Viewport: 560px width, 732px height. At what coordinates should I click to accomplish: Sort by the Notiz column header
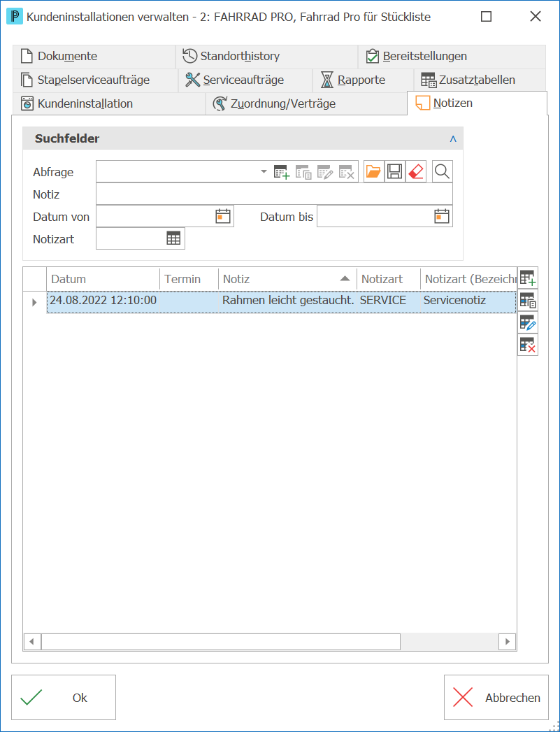[287, 279]
